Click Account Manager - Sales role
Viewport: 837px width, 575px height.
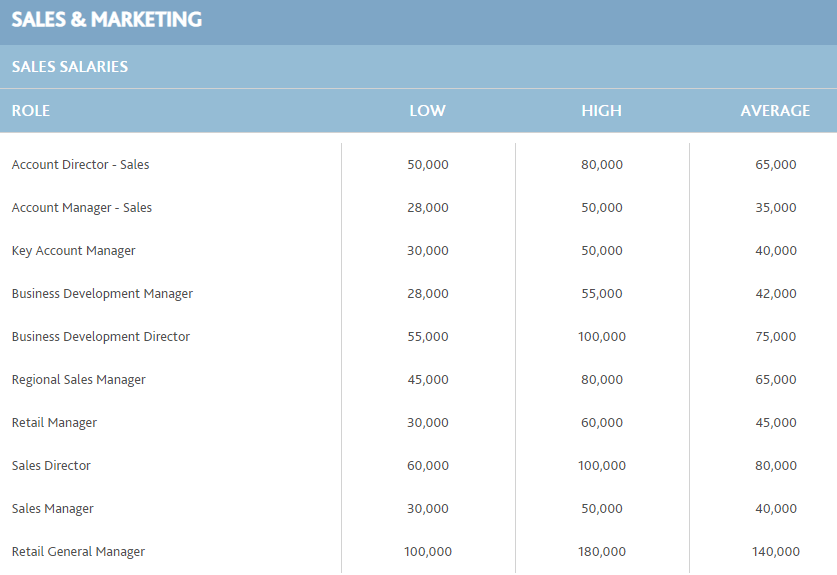point(82,208)
